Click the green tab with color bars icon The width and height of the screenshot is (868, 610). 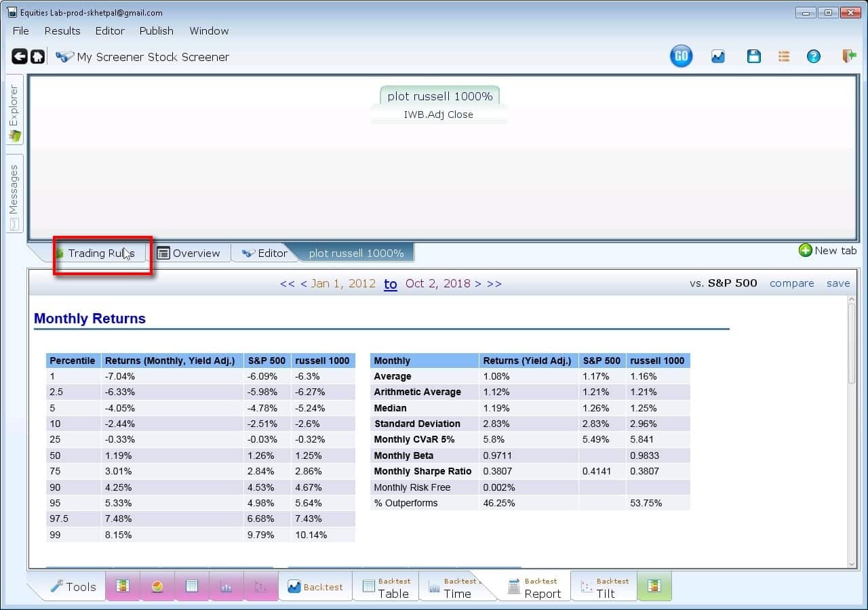(x=654, y=586)
